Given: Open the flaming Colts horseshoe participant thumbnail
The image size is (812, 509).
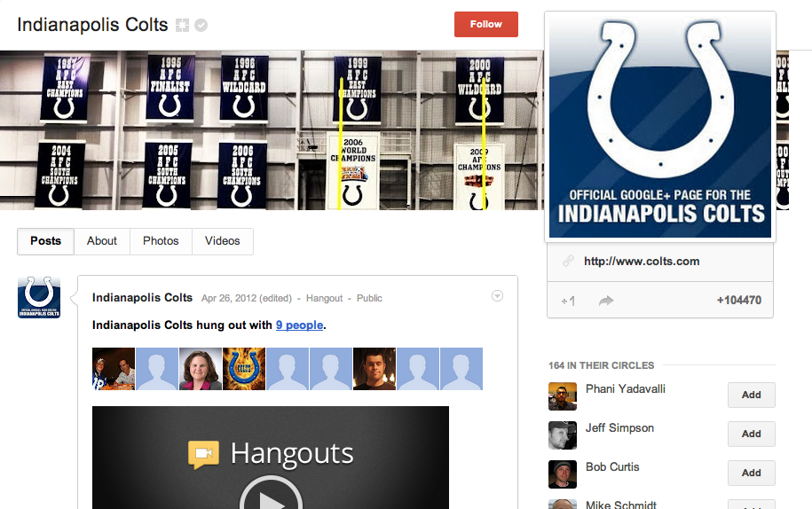Looking at the screenshot, I should pos(244,369).
